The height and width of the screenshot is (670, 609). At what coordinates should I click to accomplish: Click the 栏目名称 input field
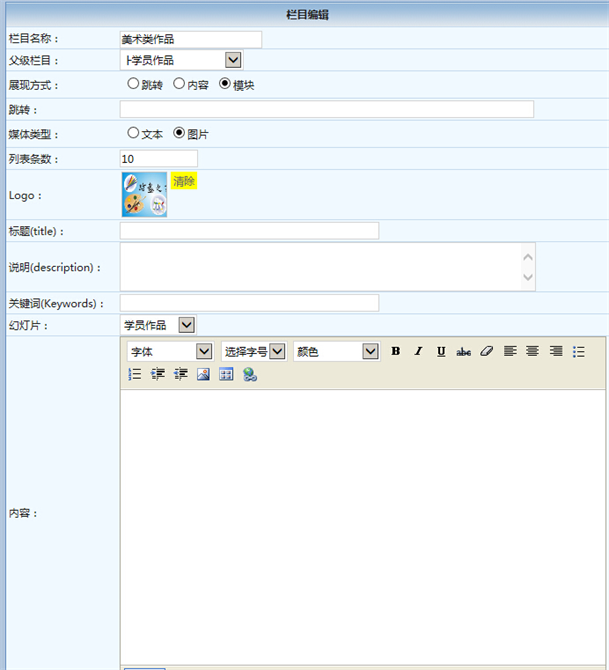(190, 39)
